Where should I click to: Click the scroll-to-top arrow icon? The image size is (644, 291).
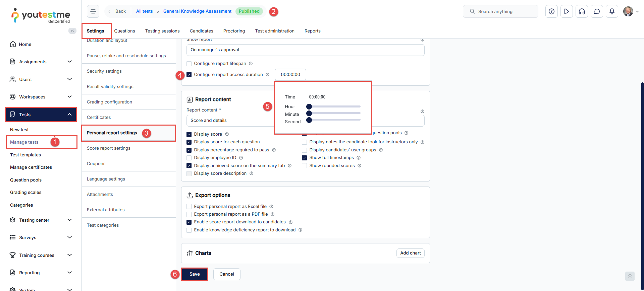630,276
